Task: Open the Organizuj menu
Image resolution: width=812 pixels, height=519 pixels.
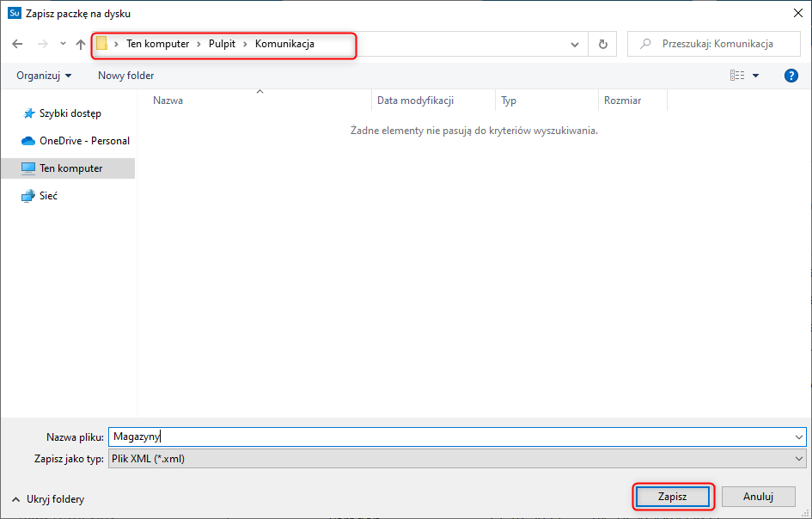Action: [44, 76]
